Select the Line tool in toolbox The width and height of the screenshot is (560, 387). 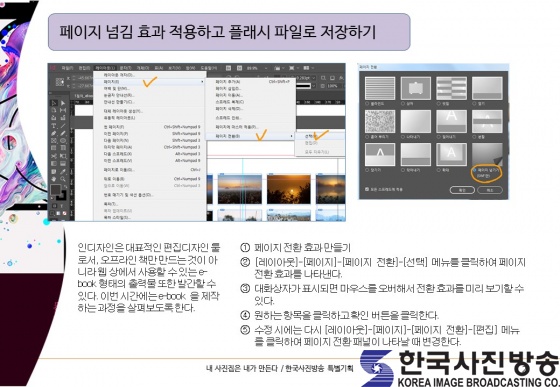(63, 126)
